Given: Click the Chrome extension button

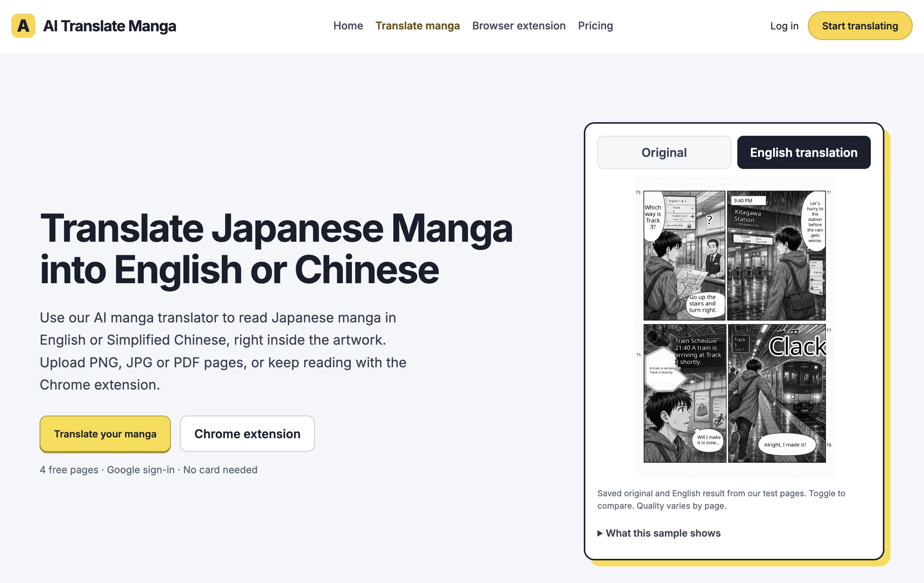Looking at the screenshot, I should click(247, 434).
